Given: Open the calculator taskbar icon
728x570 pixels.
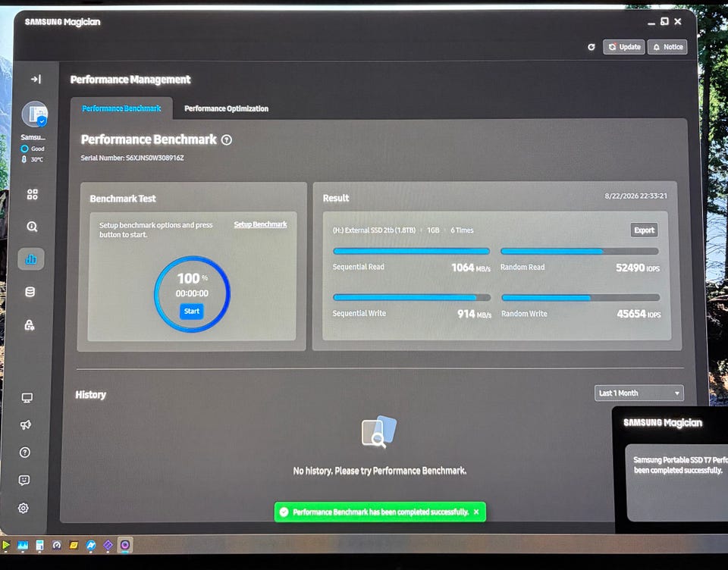Looking at the screenshot, I should tap(40, 546).
